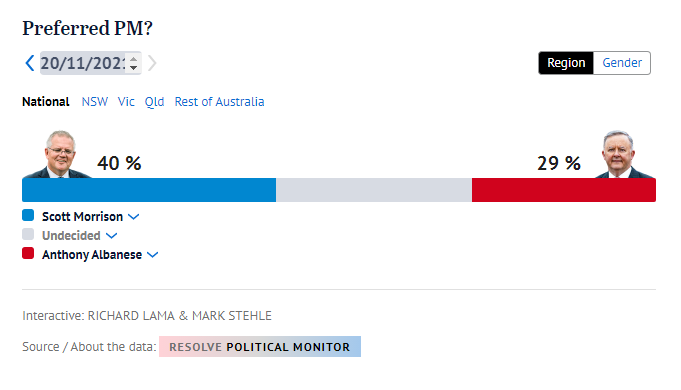Open Rest of Australia results
The image size is (681, 390).
[x=219, y=102]
